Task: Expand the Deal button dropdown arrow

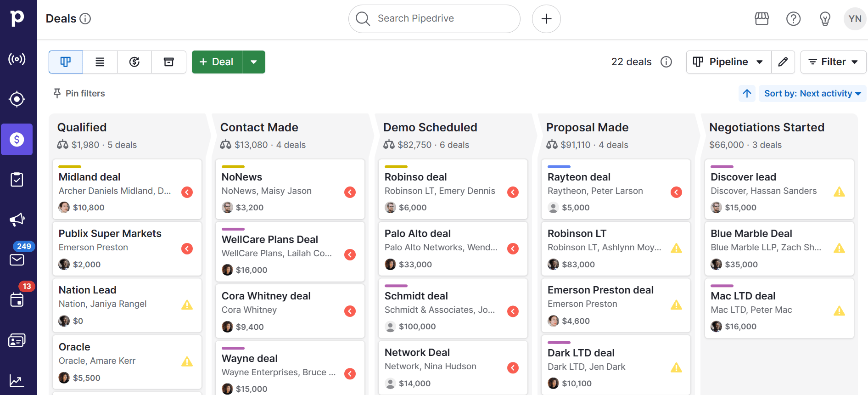Action: (x=254, y=62)
